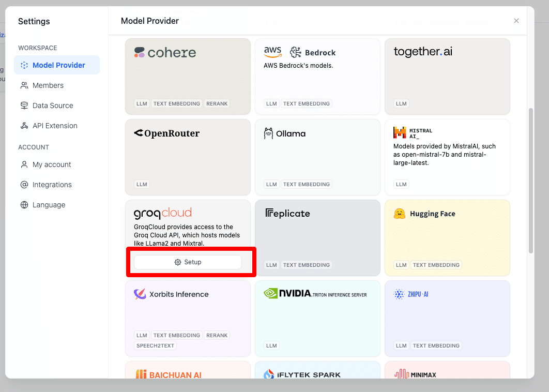Screen dimensions: 549x392
Task: Click the Data Source database icon
Action: 24,105
